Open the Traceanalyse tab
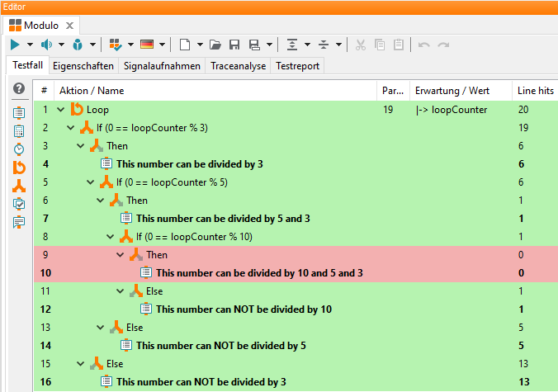This screenshot has height=392, width=558. [238, 66]
